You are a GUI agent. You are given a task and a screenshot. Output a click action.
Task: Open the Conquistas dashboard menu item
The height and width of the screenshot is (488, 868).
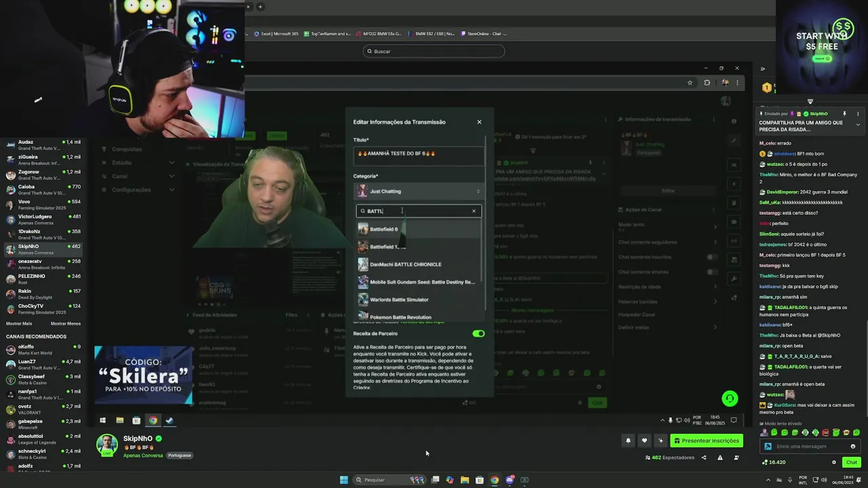[x=127, y=149]
